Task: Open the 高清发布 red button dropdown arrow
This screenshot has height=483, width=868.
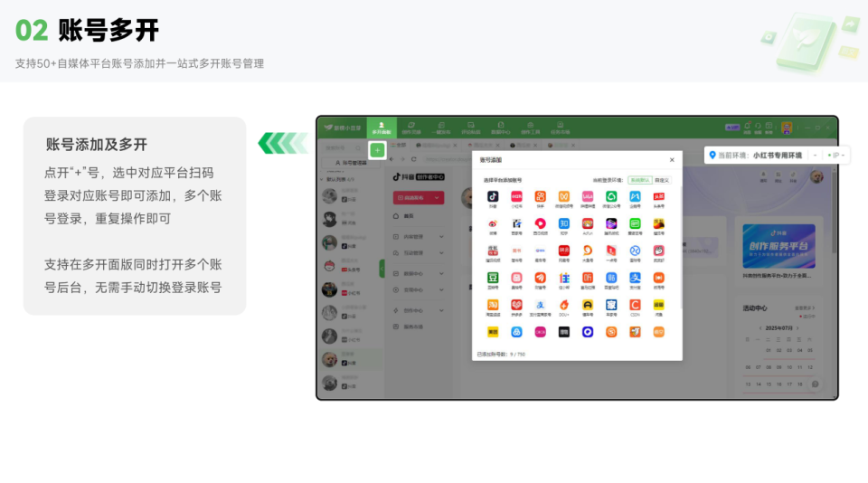Action: tap(437, 198)
